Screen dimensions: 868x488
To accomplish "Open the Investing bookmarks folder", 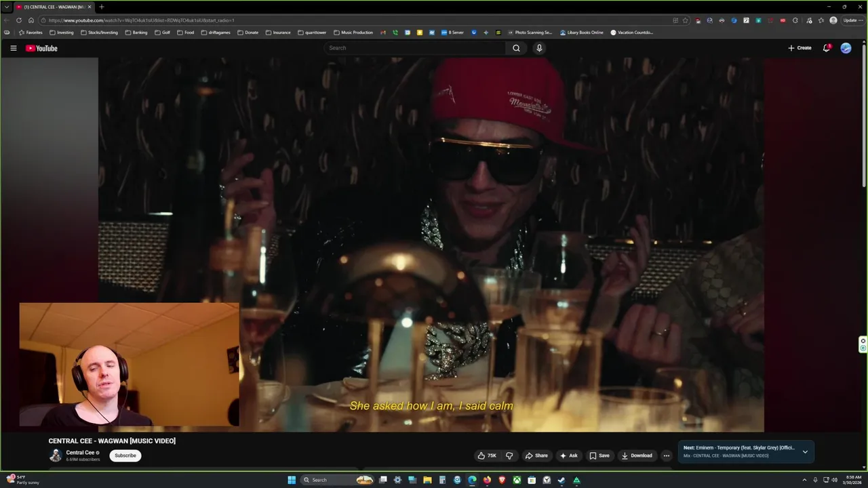I will pyautogui.click(x=62, y=33).
